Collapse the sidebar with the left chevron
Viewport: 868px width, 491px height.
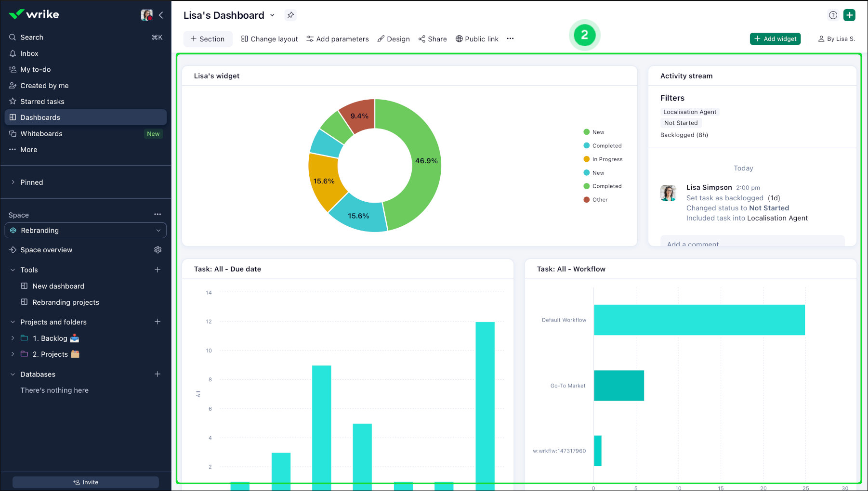point(161,15)
